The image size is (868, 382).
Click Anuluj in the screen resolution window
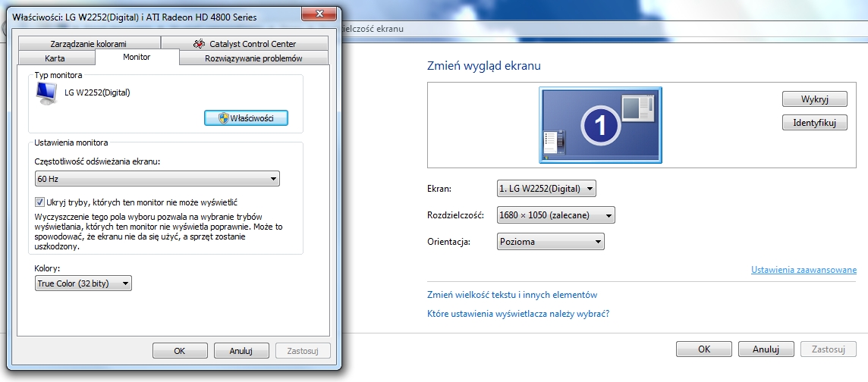(766, 349)
